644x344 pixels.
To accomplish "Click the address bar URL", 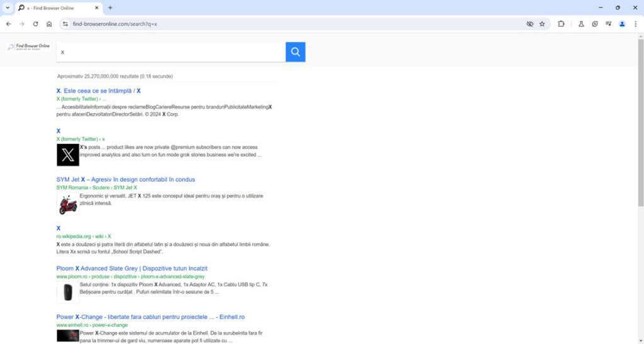I will (x=115, y=25).
